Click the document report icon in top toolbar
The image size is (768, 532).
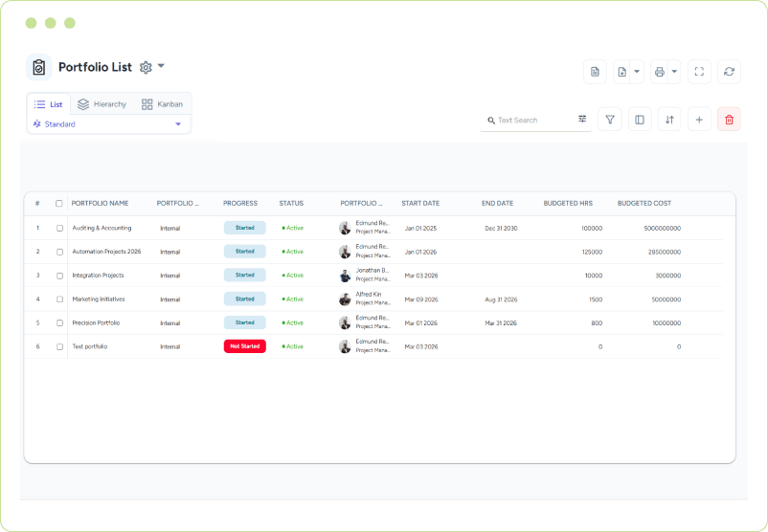pos(595,72)
